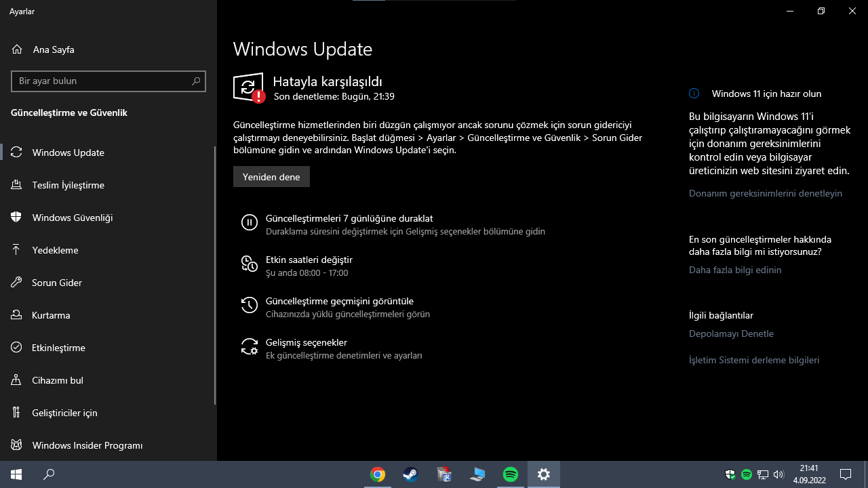The image size is (868, 488).
Task: Click the İlgili bağlantılar heading
Action: [721, 315]
